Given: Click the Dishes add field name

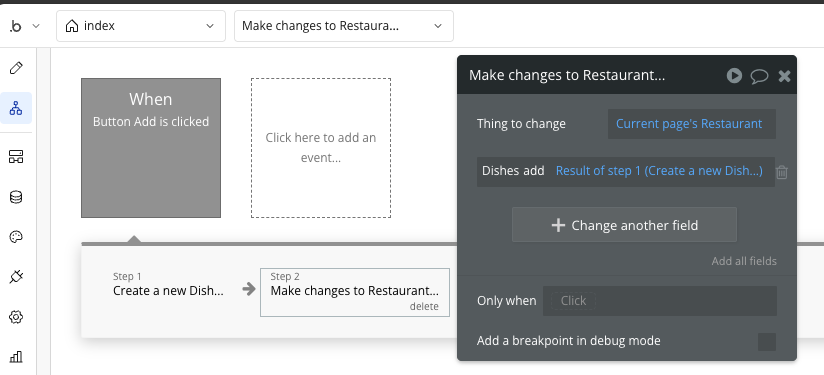Looking at the screenshot, I should pyautogui.click(x=513, y=171).
